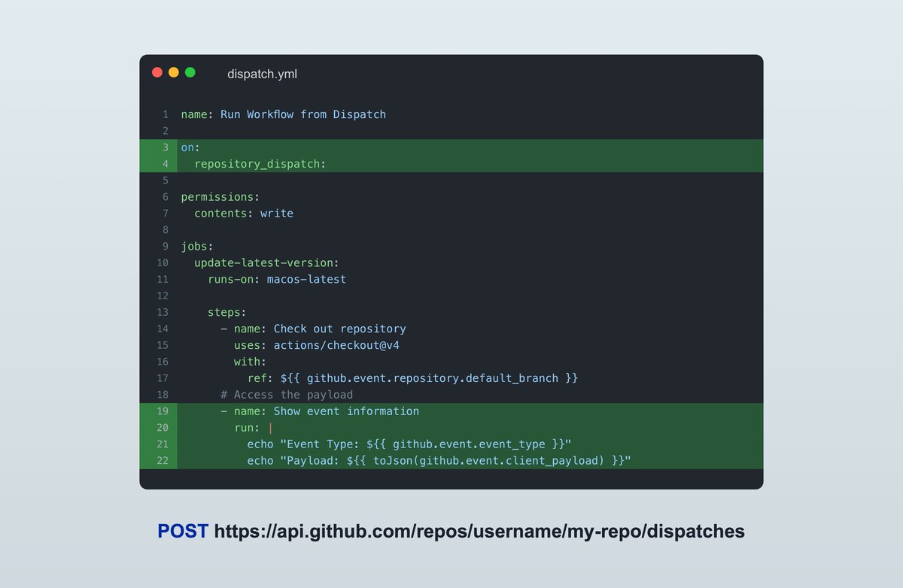Click the '# Access the payload' comment
This screenshot has height=588, width=903.
(287, 395)
